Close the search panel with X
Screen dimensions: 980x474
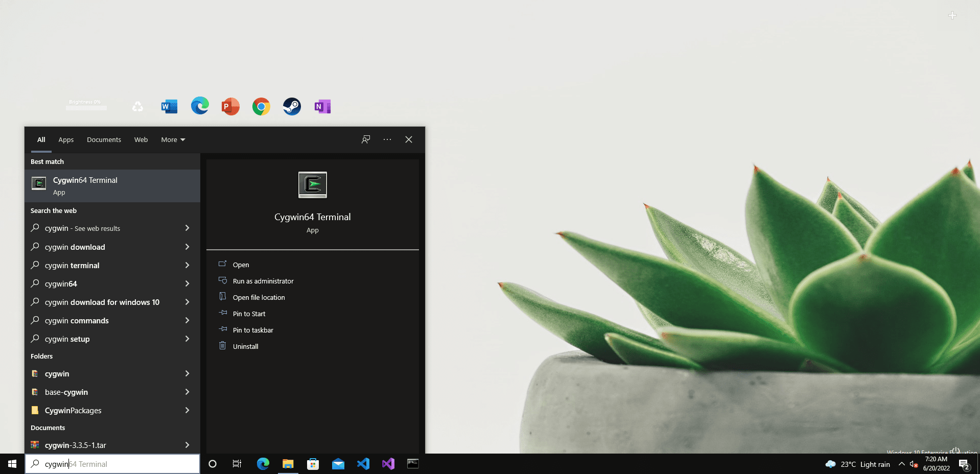tap(409, 139)
